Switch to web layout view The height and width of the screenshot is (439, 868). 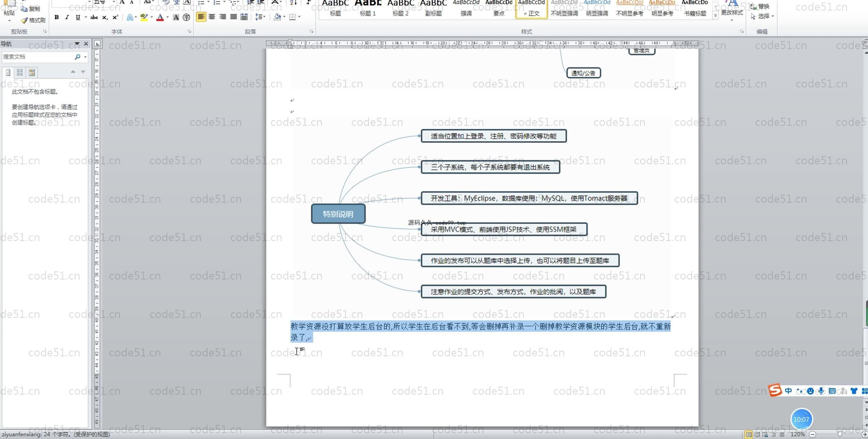point(765,435)
